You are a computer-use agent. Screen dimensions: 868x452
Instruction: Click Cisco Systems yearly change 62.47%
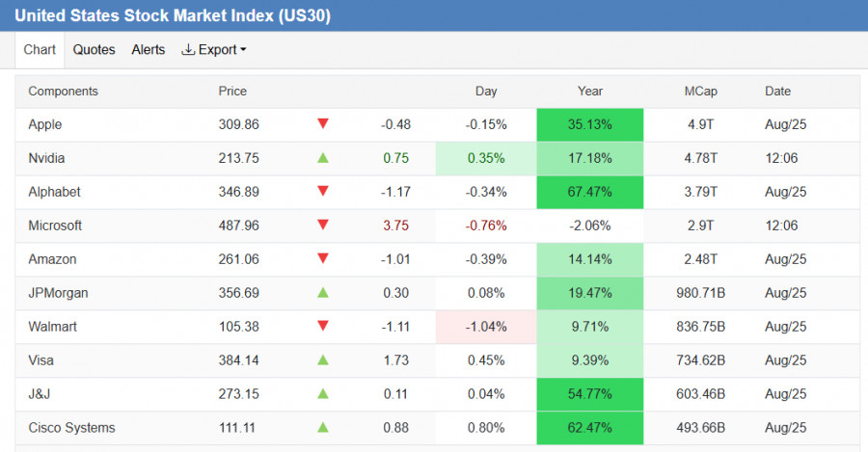coord(590,428)
